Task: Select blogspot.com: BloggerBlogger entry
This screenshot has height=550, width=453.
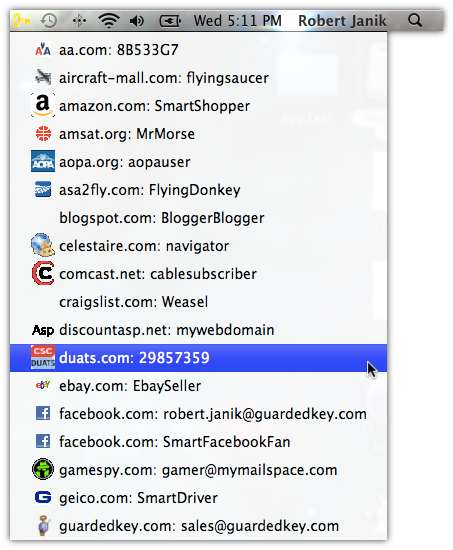Action: (199, 218)
